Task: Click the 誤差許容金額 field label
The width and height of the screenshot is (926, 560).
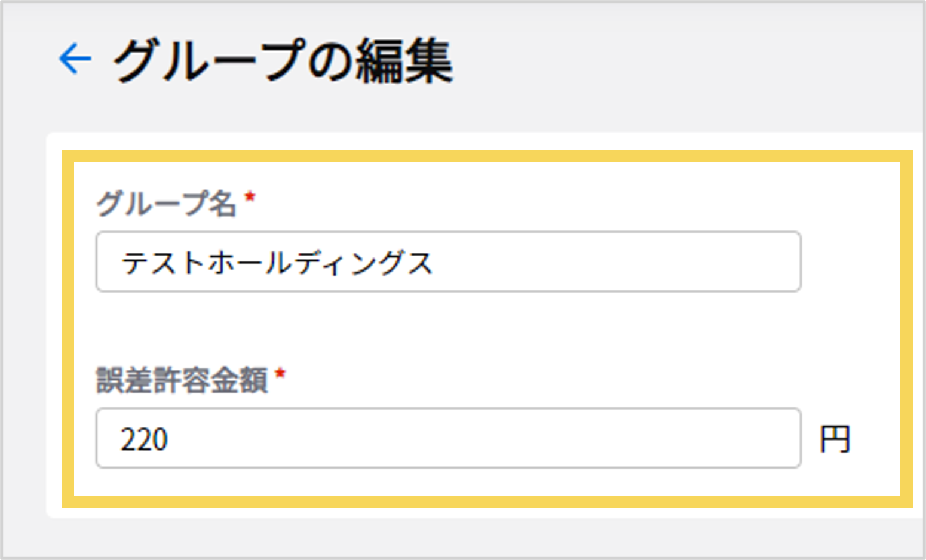Action: [x=182, y=380]
